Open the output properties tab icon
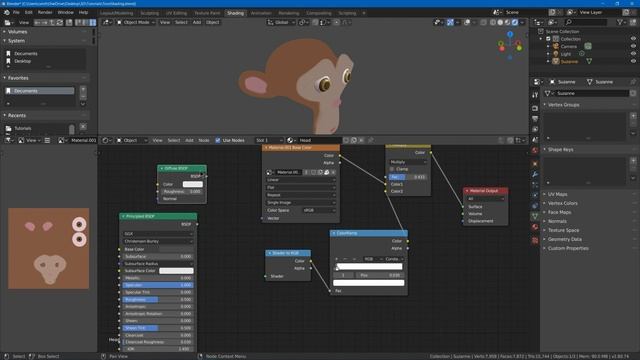 point(535,119)
